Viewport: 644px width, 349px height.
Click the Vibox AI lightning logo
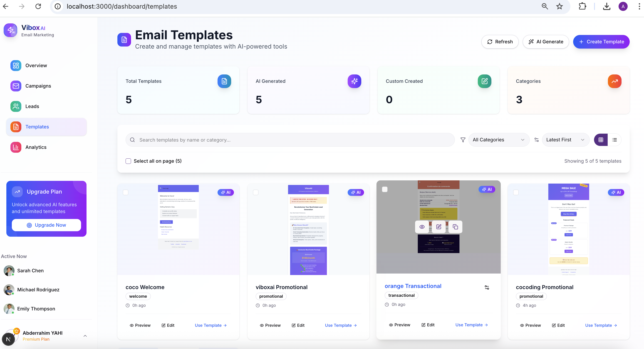10,30
